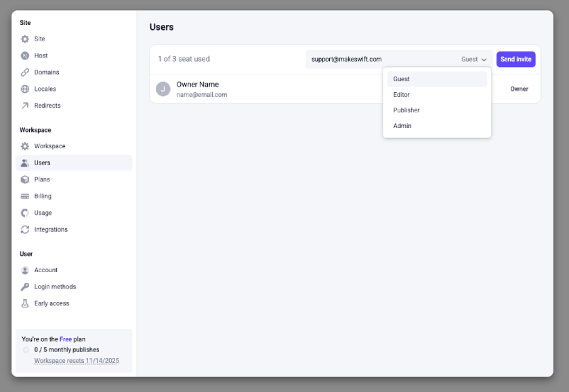Choose Editor from the role menu
The height and width of the screenshot is (392, 569).
tap(402, 94)
